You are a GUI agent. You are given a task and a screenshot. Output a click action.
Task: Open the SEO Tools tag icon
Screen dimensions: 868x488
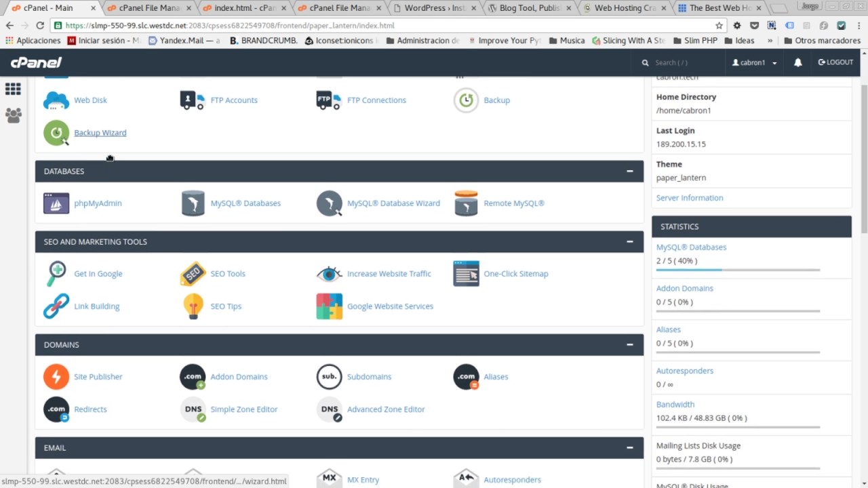[193, 274]
